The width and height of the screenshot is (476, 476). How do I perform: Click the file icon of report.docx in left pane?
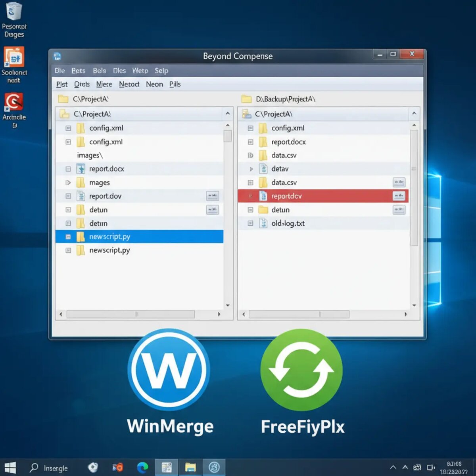(x=81, y=169)
